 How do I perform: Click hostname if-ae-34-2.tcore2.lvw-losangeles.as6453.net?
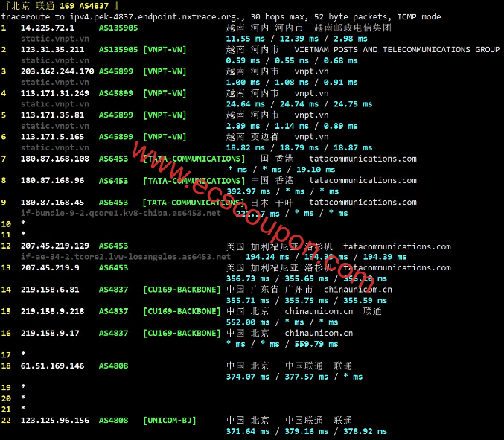click(126, 257)
